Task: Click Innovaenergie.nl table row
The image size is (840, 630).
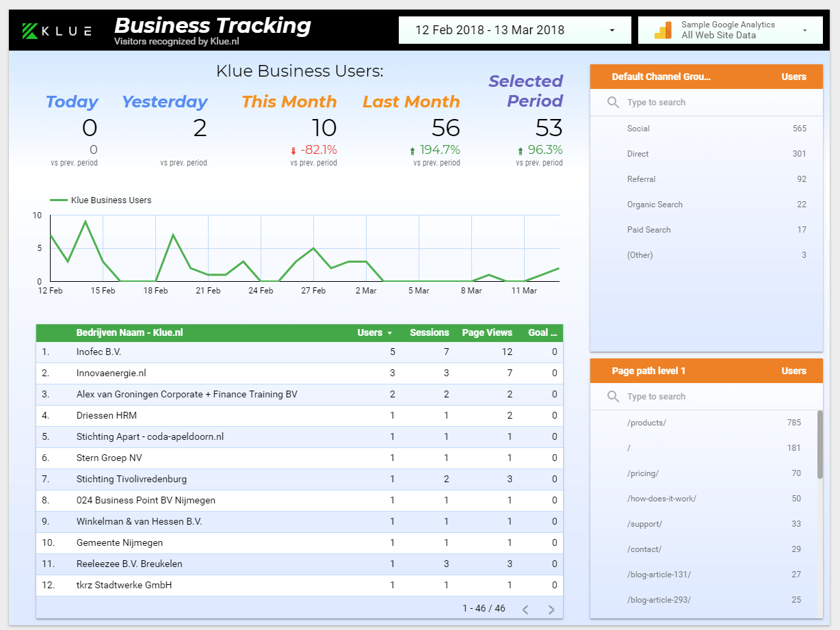Action: coord(300,373)
